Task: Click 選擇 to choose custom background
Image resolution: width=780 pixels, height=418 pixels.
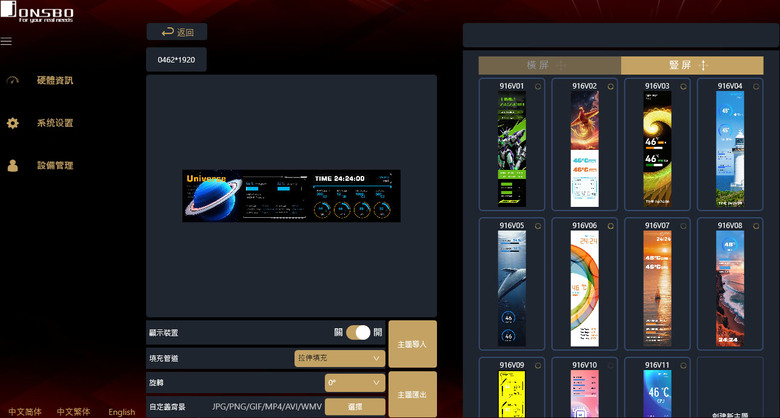Action: (x=355, y=407)
